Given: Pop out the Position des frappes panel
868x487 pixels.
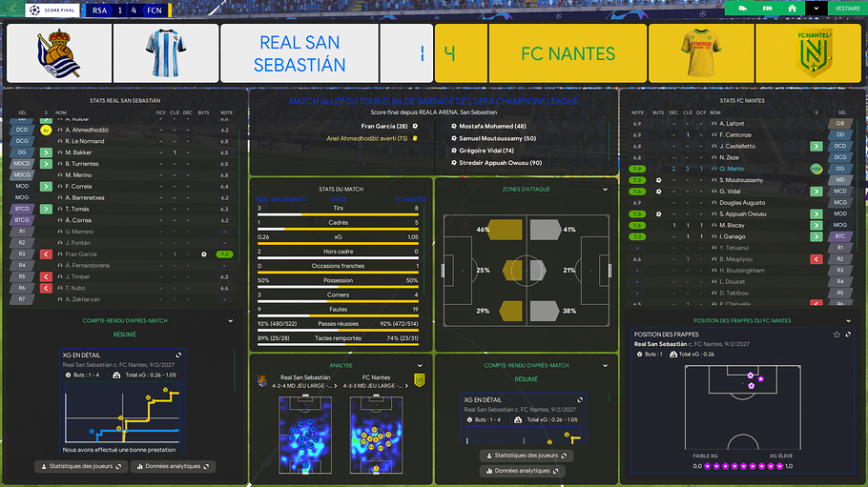Looking at the screenshot, I should click(x=848, y=335).
